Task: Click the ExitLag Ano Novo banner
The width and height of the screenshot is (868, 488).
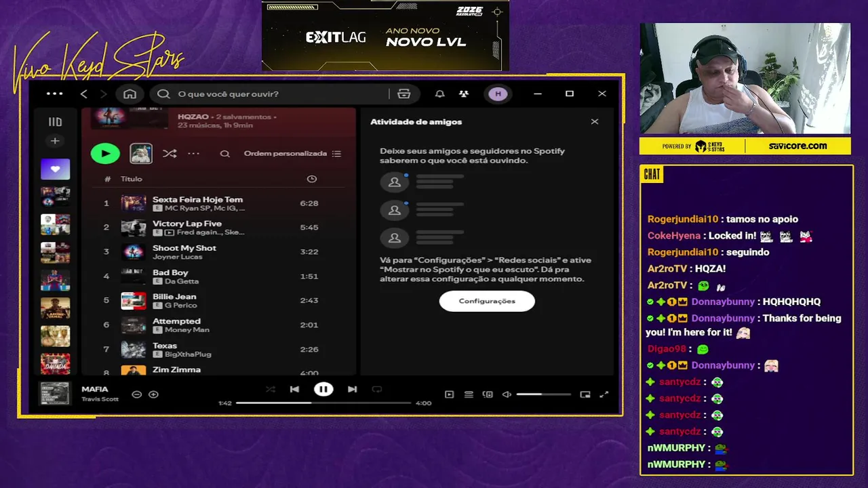Action: [385, 36]
